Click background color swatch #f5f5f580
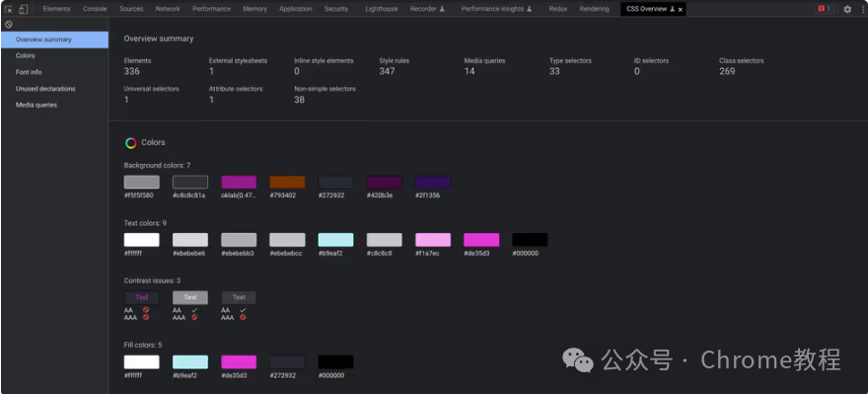868x394 pixels. pos(142,183)
